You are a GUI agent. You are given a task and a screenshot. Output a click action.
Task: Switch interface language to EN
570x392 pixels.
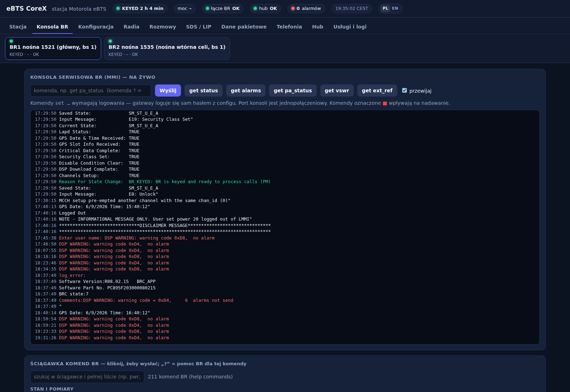(x=395, y=9)
